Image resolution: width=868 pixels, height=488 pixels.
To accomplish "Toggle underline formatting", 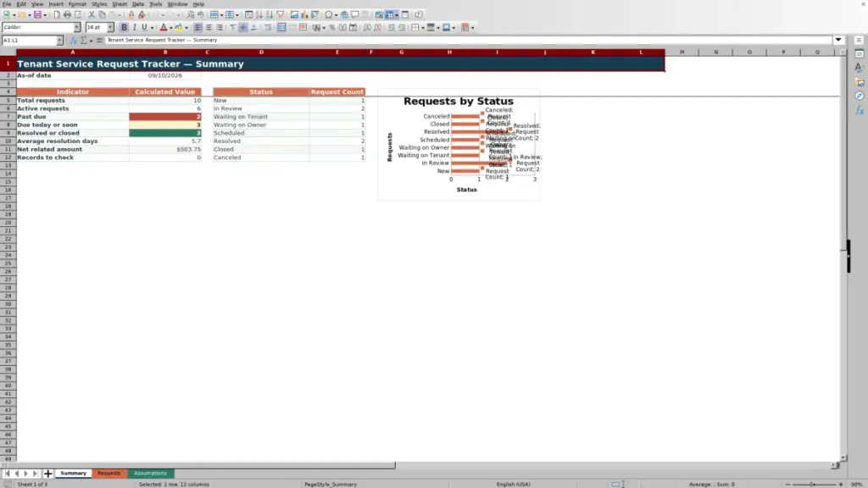I will (144, 27).
